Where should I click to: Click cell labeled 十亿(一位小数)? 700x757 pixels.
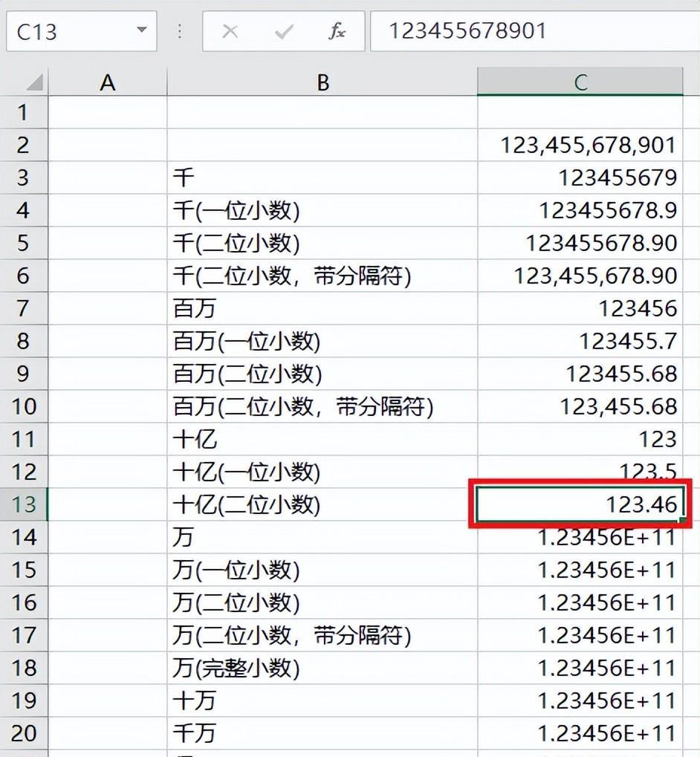point(323,472)
